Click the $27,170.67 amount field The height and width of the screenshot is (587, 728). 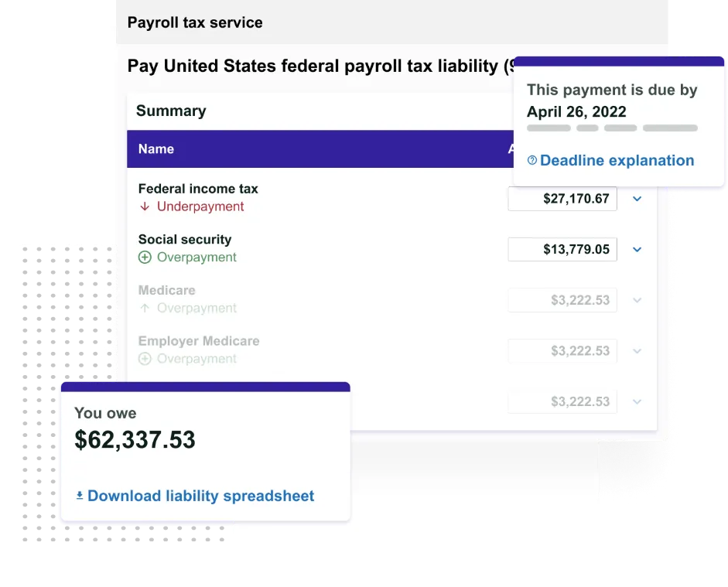pos(562,199)
